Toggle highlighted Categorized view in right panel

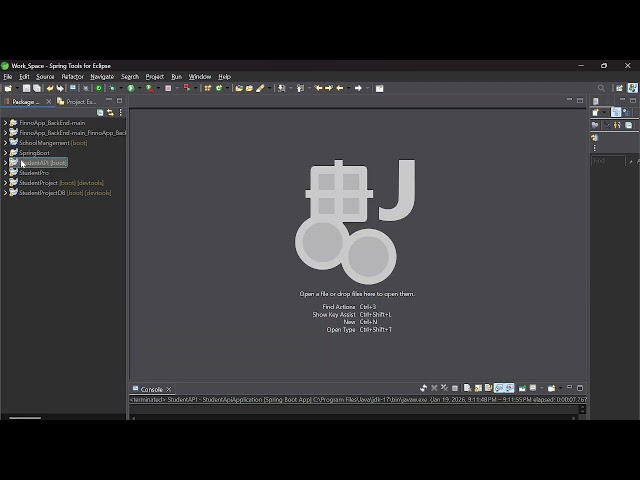[x=616, y=112]
